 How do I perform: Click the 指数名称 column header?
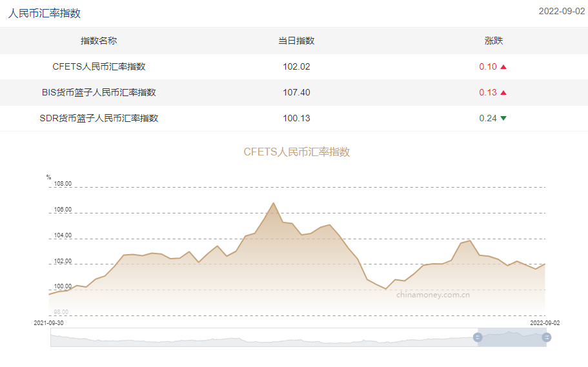click(x=99, y=41)
